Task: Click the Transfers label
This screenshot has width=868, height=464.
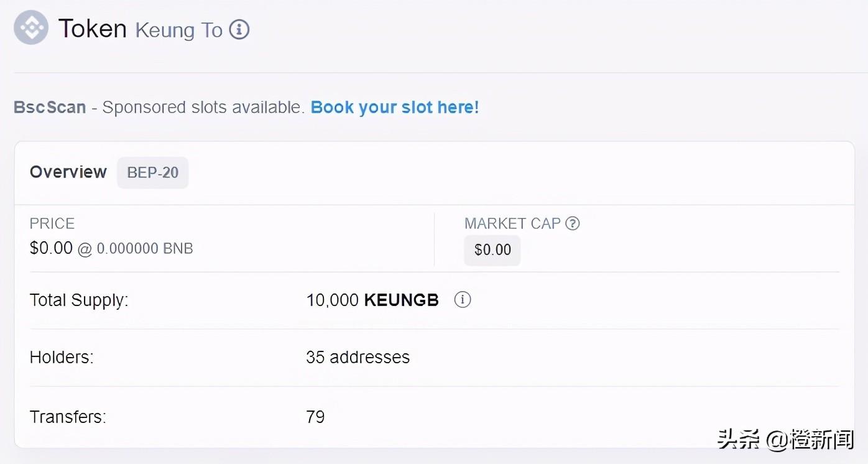Action: click(68, 416)
